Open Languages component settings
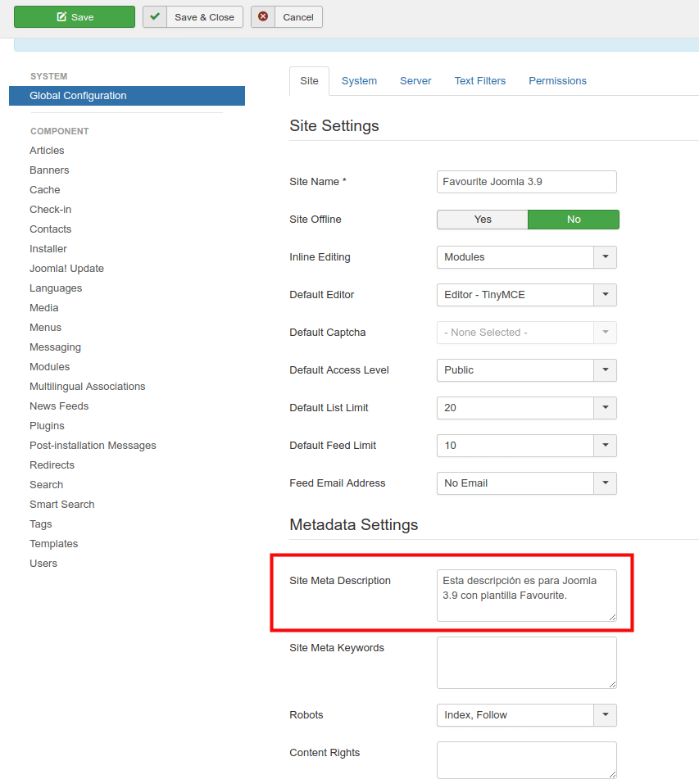 pos(56,288)
